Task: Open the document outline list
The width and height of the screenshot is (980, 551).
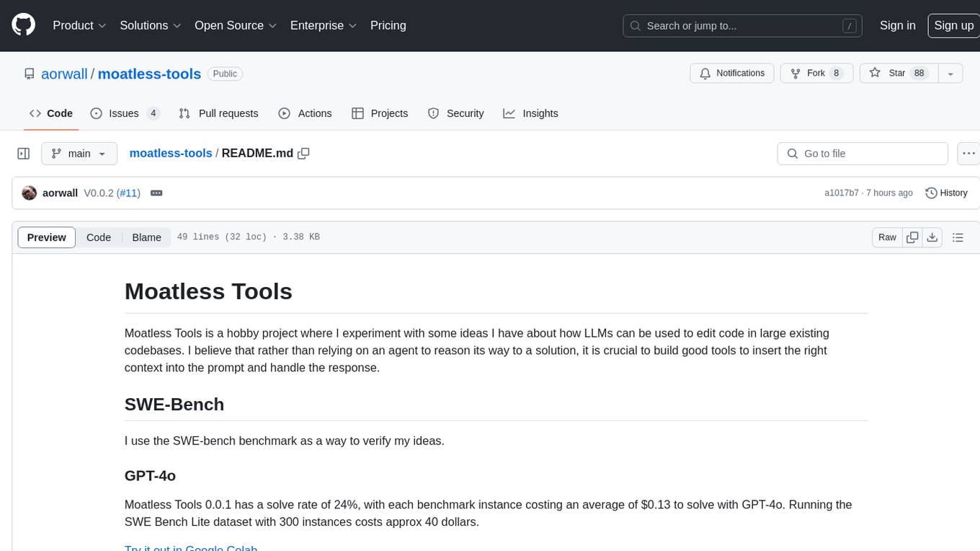Action: (x=958, y=237)
